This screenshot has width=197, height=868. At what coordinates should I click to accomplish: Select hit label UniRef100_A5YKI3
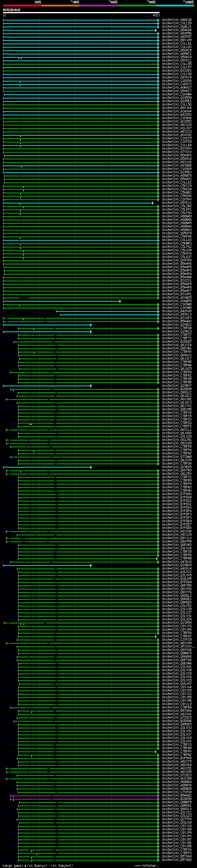[176, 314]
